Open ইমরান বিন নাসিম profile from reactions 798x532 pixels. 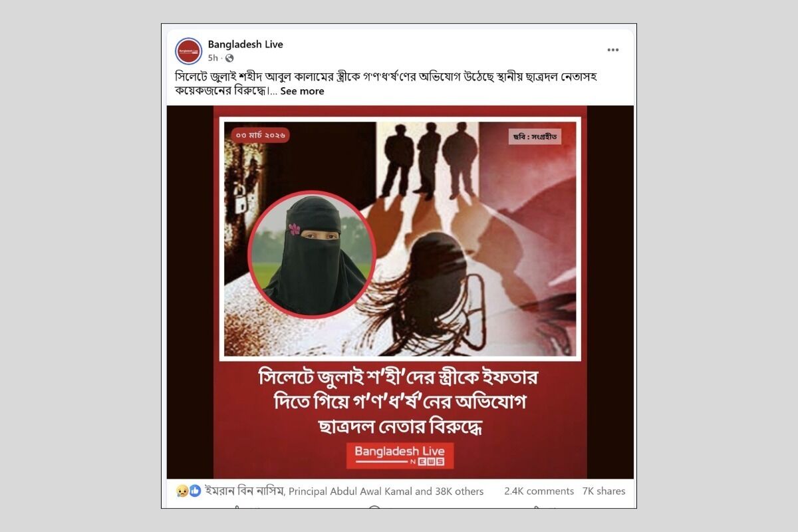click(x=245, y=491)
